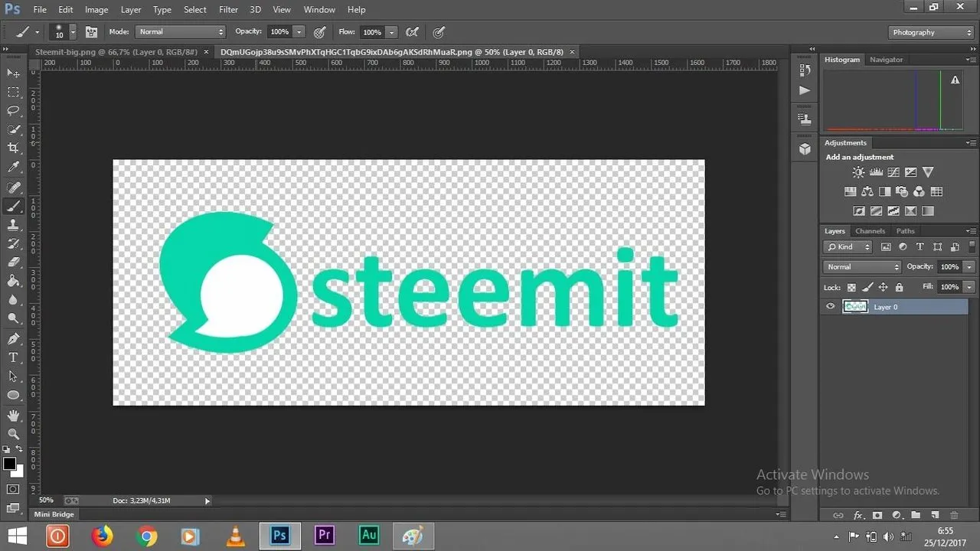Open the brush Opacity slider dropdown

tap(299, 32)
